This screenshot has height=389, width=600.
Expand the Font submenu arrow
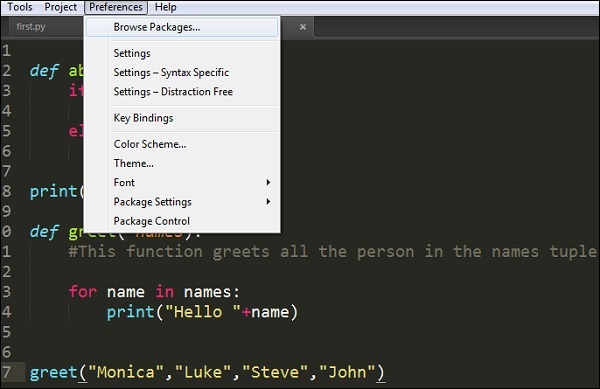point(268,182)
